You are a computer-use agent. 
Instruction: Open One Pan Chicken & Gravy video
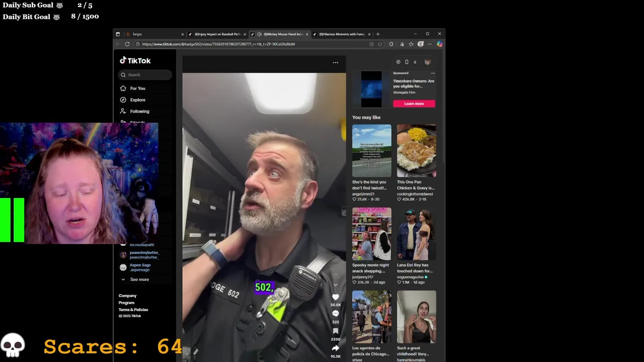pos(417,151)
